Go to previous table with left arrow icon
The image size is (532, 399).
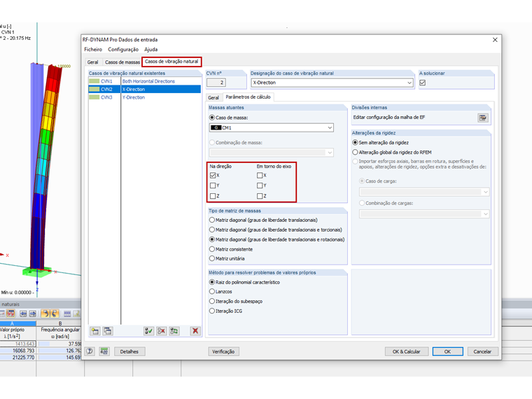pyautogui.click(x=23, y=314)
